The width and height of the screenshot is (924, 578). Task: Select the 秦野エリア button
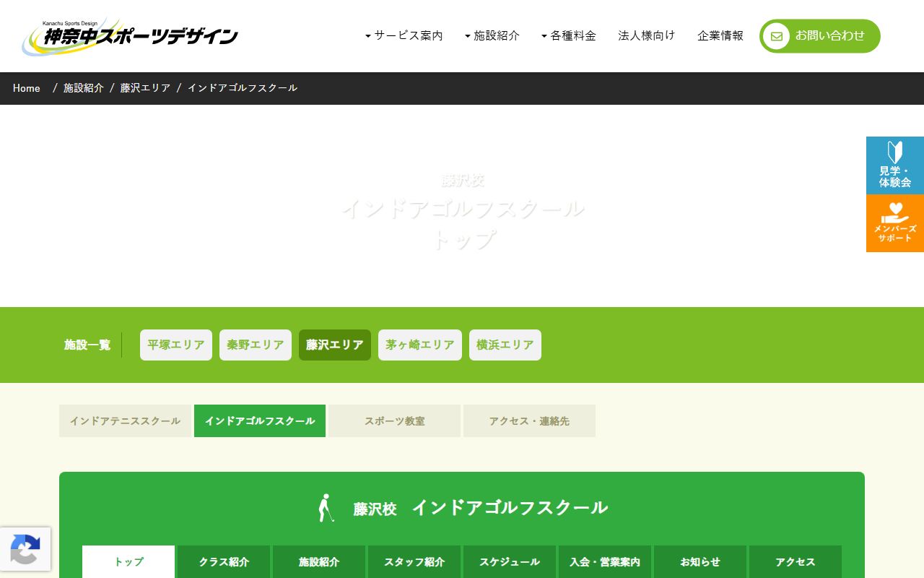pyautogui.click(x=256, y=345)
